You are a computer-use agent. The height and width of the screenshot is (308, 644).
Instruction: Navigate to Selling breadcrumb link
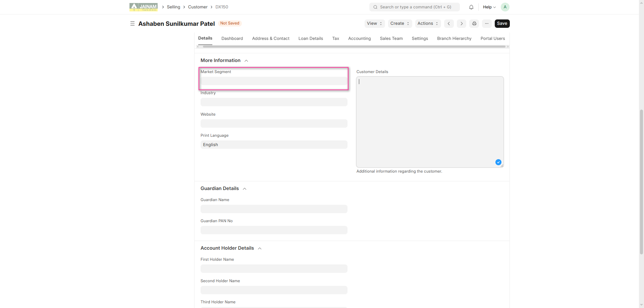(x=173, y=7)
